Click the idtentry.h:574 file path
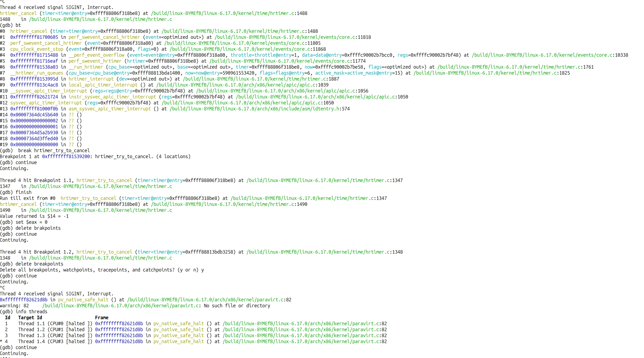 (x=259, y=109)
